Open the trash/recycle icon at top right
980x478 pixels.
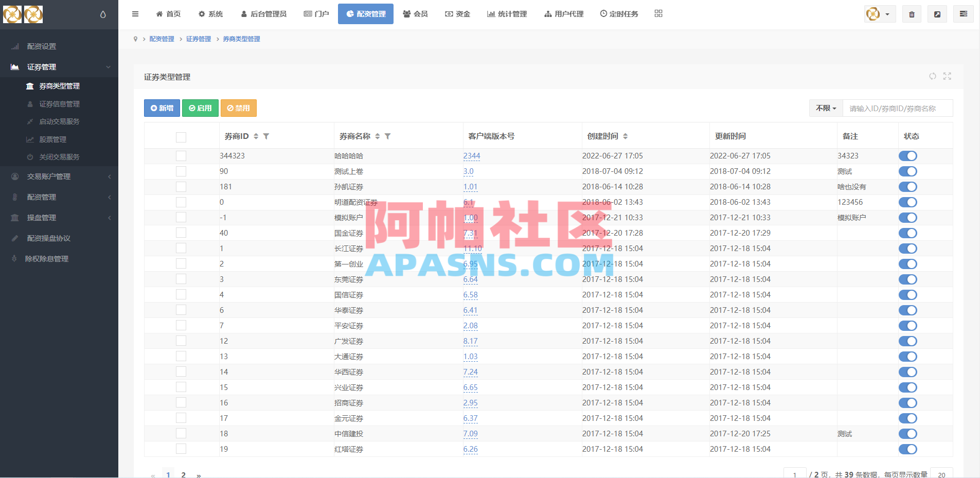click(911, 13)
